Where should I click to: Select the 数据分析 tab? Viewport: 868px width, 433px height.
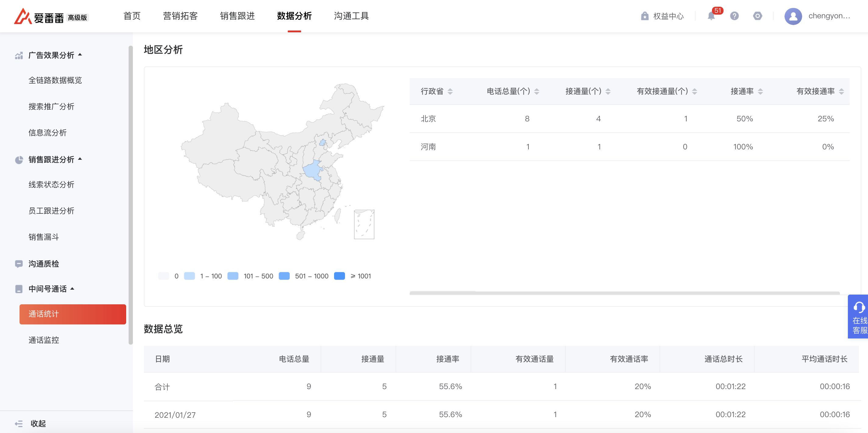pyautogui.click(x=294, y=16)
